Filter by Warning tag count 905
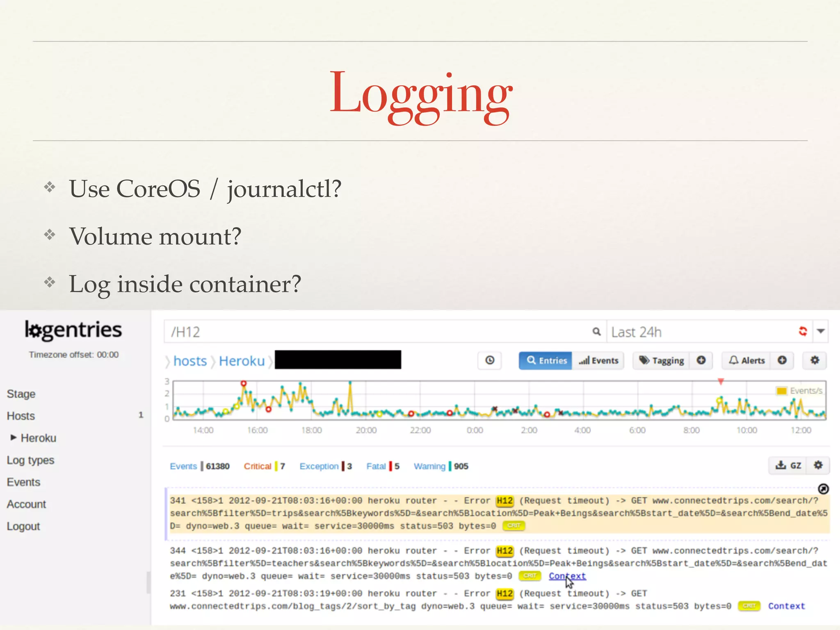This screenshot has width=840, height=630. tap(441, 466)
